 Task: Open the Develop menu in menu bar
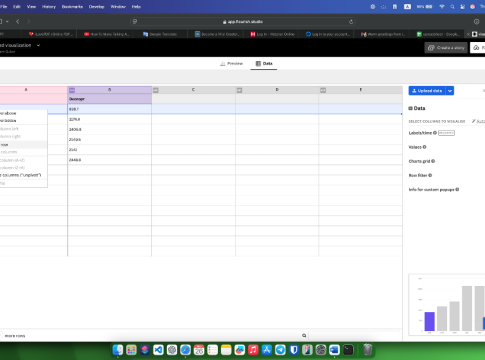point(96,7)
